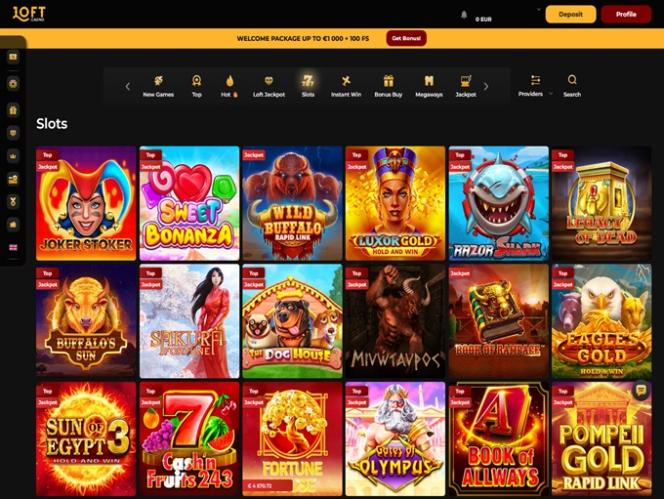
Task: Open the live chat bubble icon
Action: (x=641, y=390)
